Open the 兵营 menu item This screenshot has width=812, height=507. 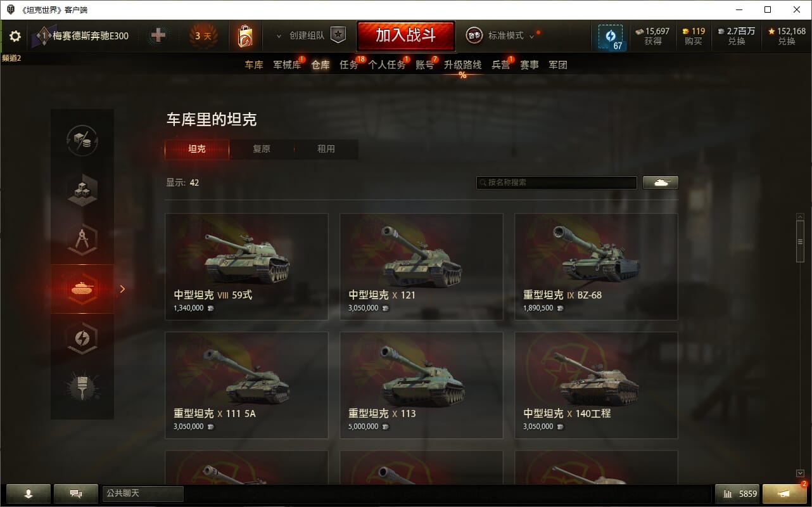[500, 65]
